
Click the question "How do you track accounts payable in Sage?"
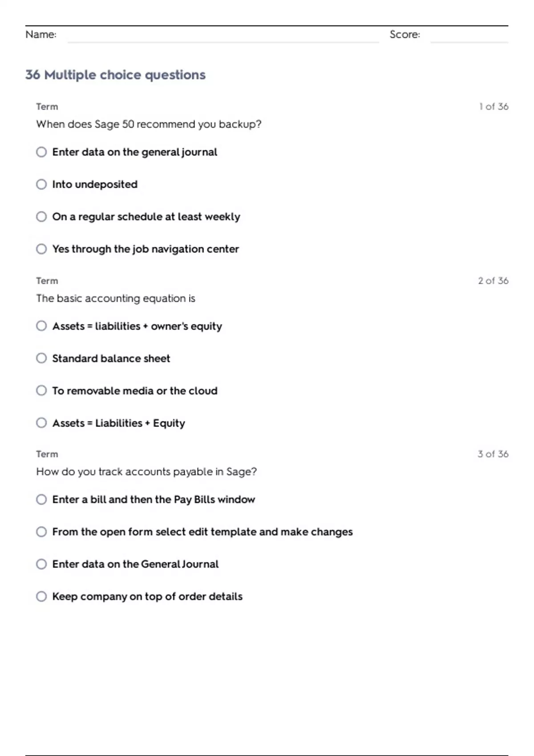pyautogui.click(x=146, y=472)
